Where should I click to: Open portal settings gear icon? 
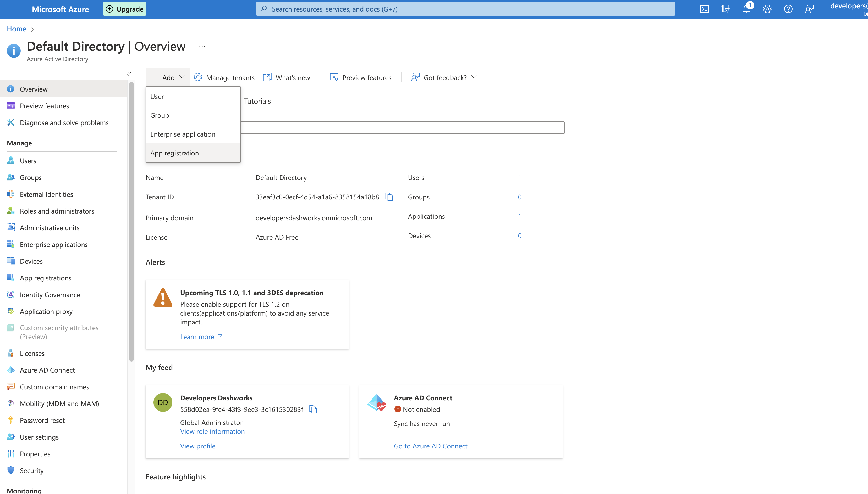click(x=767, y=9)
